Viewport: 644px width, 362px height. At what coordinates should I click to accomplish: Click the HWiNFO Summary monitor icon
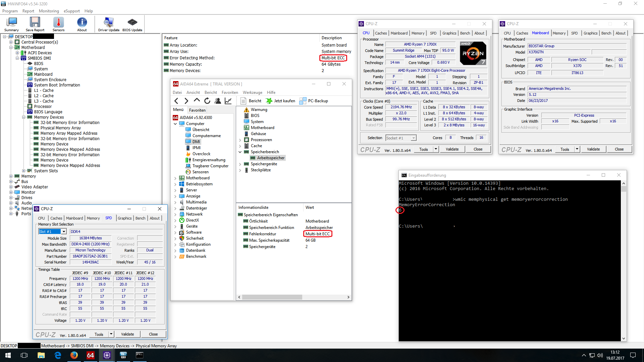tap(11, 22)
